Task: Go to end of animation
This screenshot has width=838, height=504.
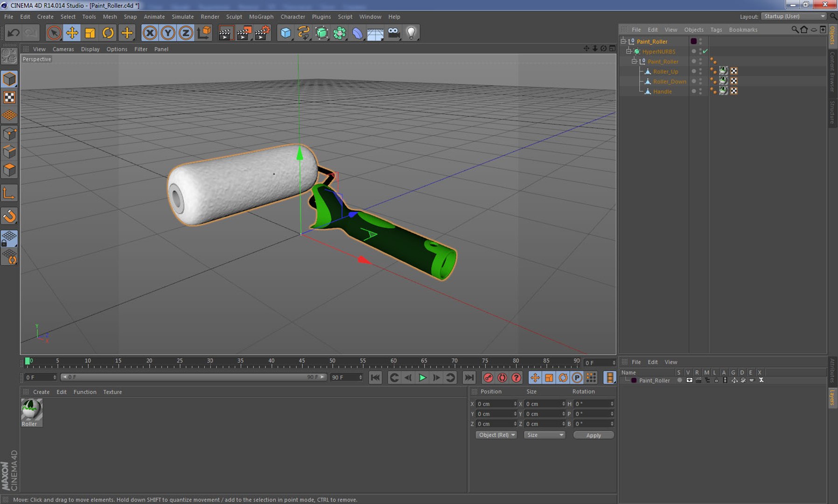Action: click(x=469, y=378)
